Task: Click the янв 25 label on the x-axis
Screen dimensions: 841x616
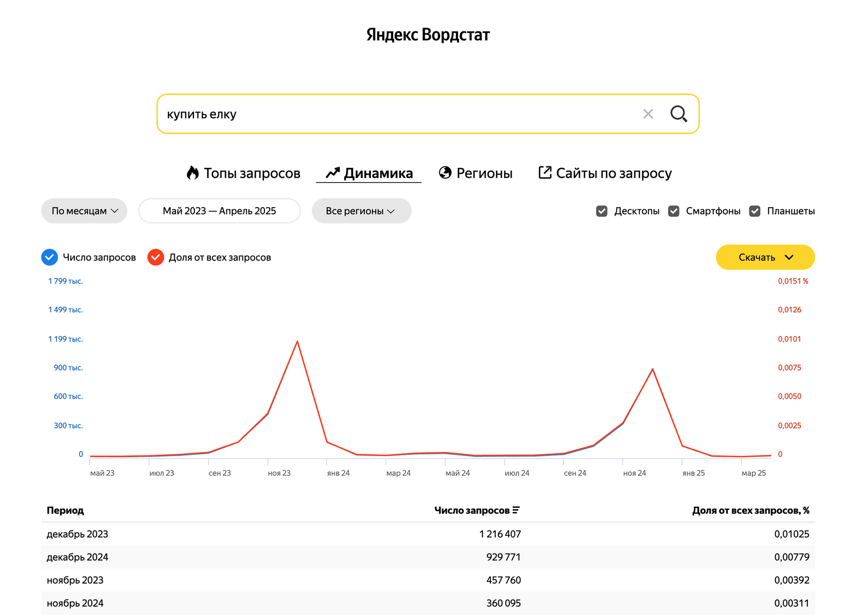Action: [694, 473]
